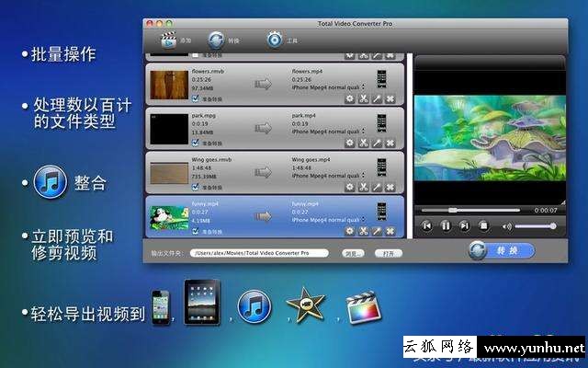The width and height of the screenshot is (588, 368).
Task: Select the flowers.rmvb video thumbnail
Action: click(169, 85)
